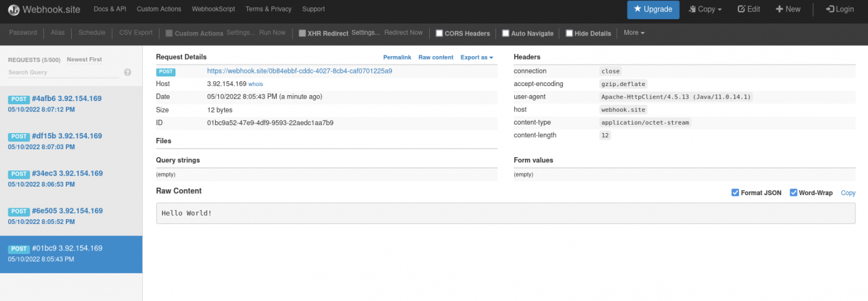The width and height of the screenshot is (868, 301).
Task: Open the Docs & API menu
Action: 110,9
